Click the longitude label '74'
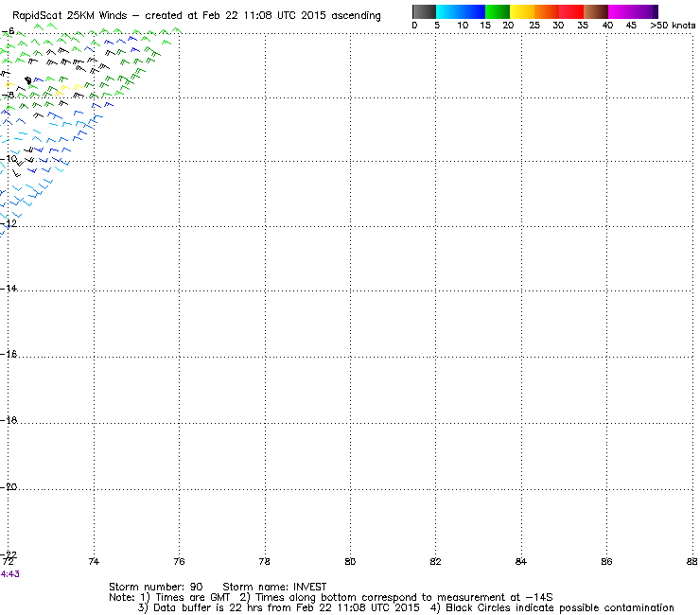This screenshot has width=700, height=615. click(94, 561)
